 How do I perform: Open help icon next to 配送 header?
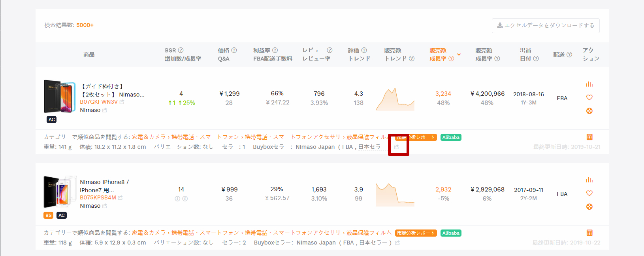click(569, 55)
